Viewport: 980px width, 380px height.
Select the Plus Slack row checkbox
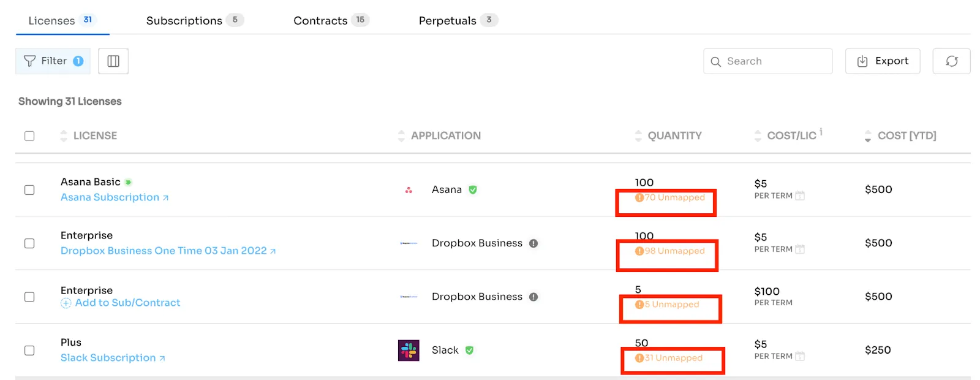pyautogui.click(x=29, y=351)
